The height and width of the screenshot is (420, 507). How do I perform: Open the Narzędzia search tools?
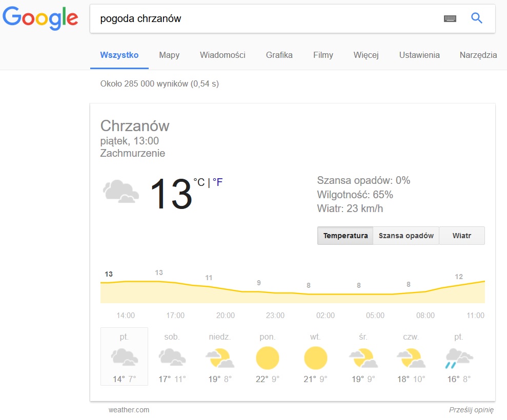point(478,55)
